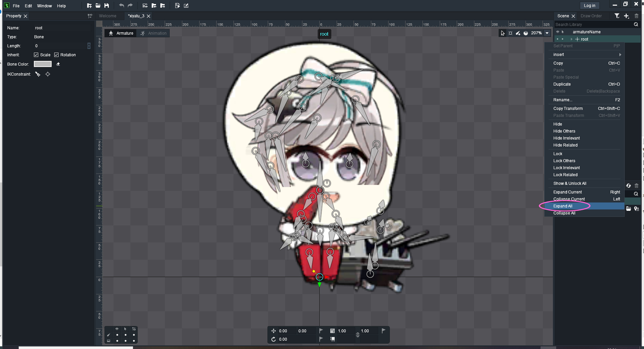This screenshot has width=644, height=349.
Task: Open the Help menu
Action: point(62,6)
